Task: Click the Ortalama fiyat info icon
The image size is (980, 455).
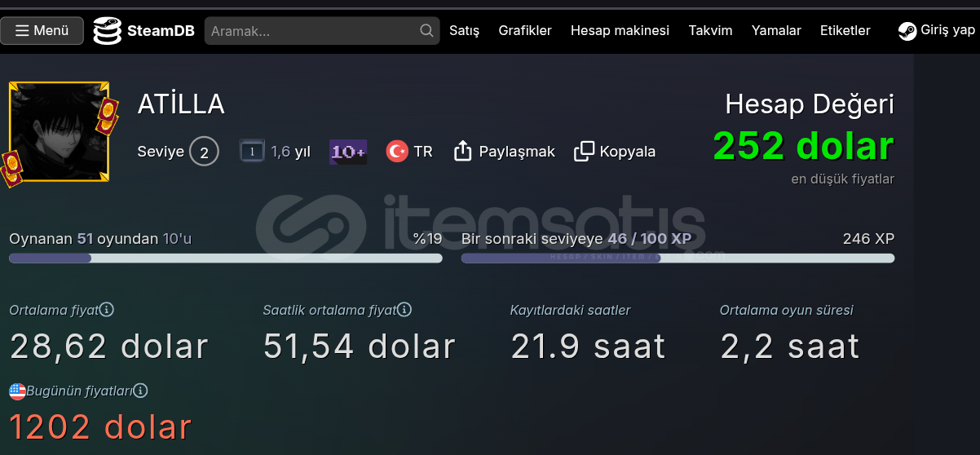Action: click(x=107, y=310)
